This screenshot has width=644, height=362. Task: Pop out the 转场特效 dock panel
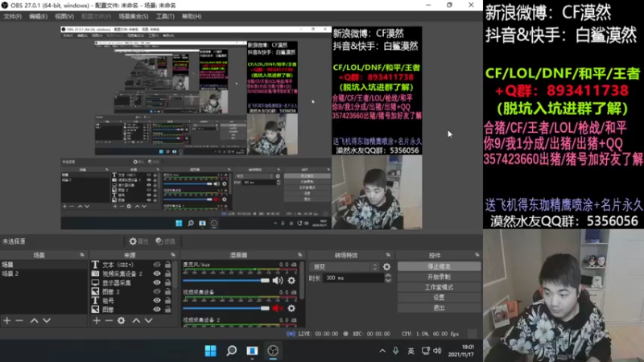click(x=388, y=255)
